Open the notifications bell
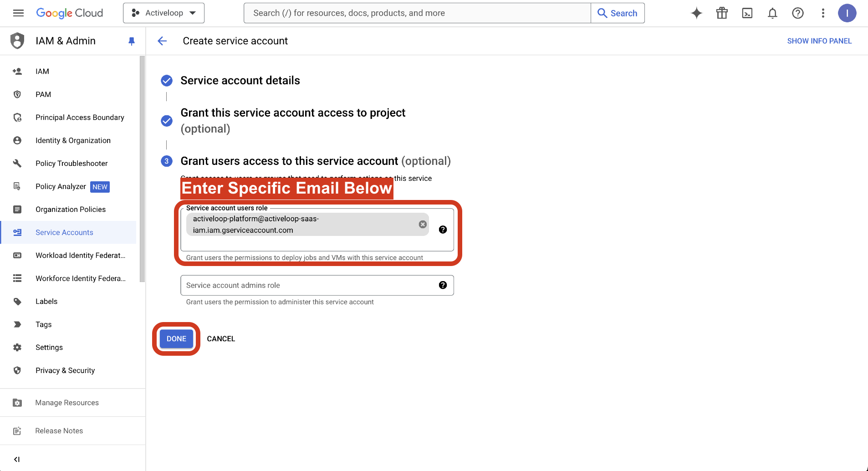This screenshot has height=471, width=868. pyautogui.click(x=772, y=13)
